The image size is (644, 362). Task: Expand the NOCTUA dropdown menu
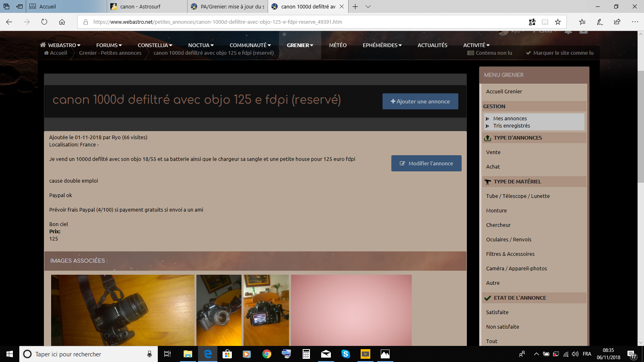(201, 45)
